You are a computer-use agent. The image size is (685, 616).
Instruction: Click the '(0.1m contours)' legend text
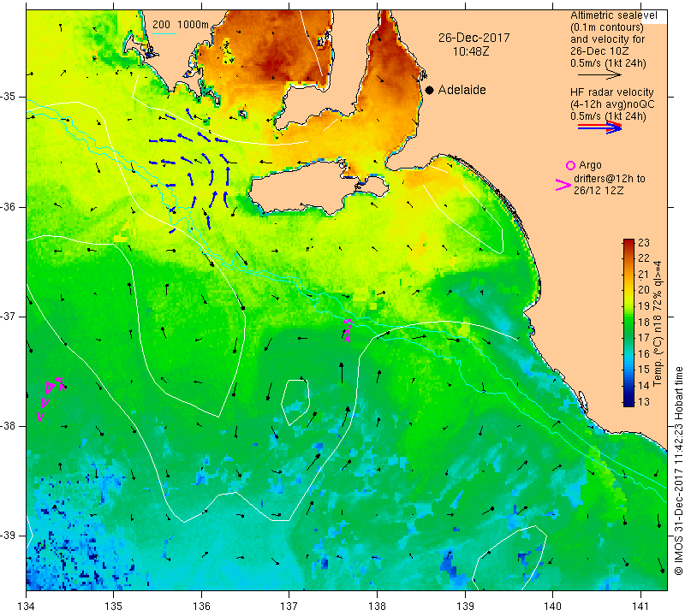tap(607, 27)
